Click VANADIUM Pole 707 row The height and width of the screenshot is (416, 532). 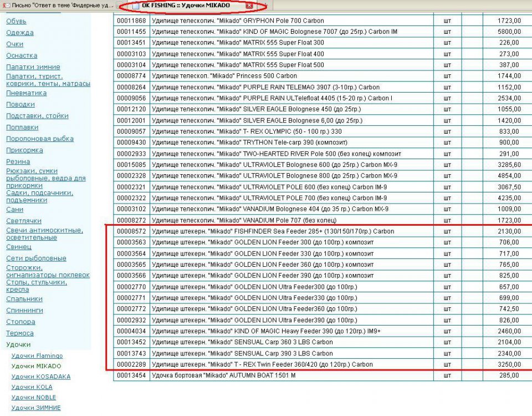point(323,220)
